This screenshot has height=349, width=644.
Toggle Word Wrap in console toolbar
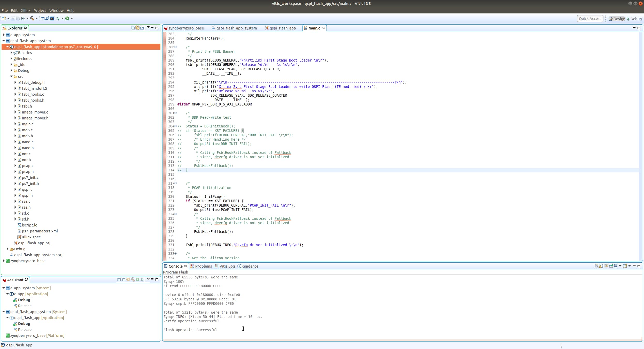606,266
